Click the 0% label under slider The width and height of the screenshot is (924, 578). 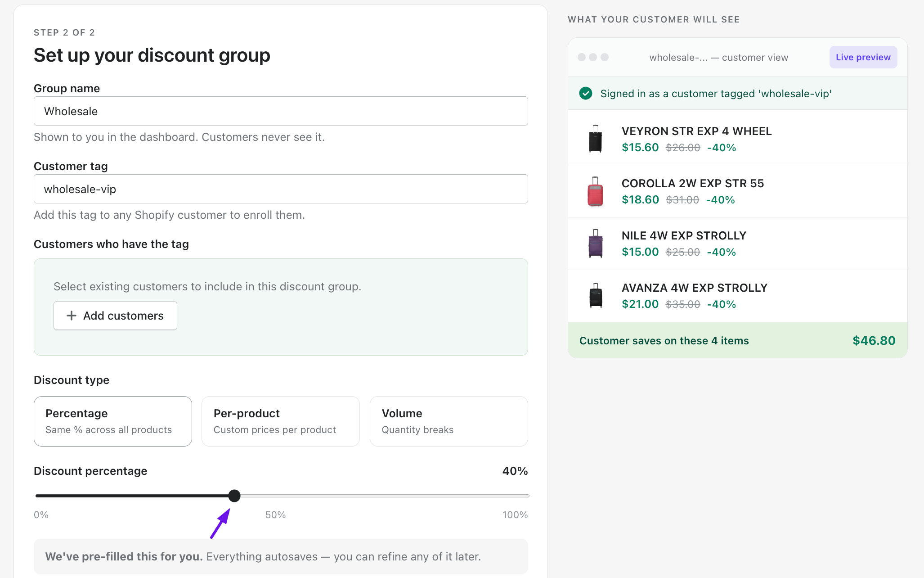click(x=41, y=515)
